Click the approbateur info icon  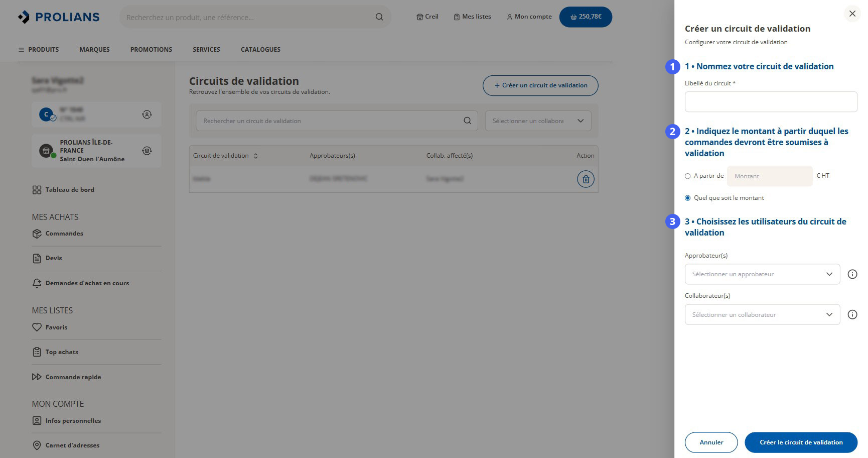pos(852,274)
